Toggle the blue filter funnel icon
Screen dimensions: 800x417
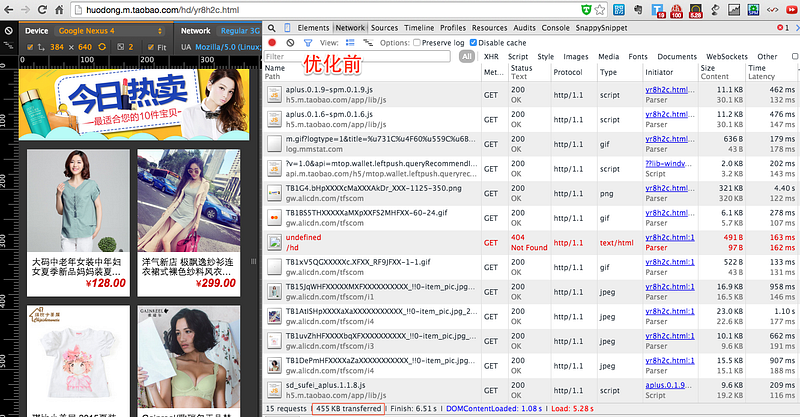pos(308,43)
